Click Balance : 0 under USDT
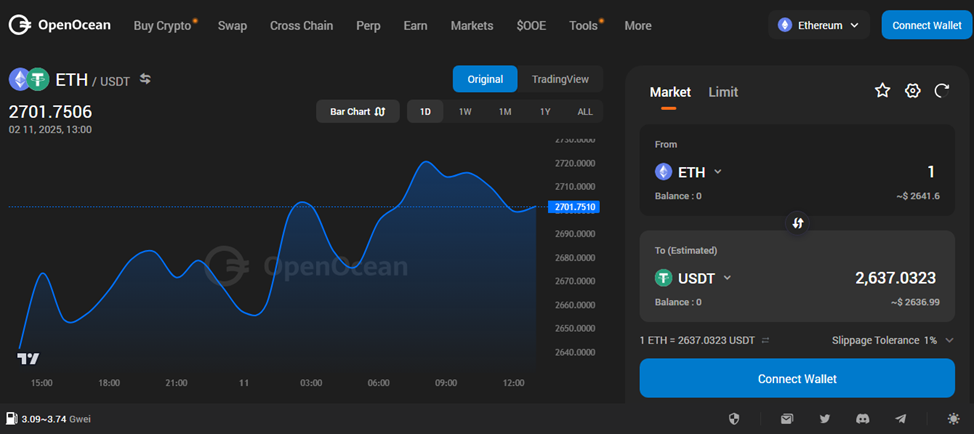 pyautogui.click(x=678, y=302)
